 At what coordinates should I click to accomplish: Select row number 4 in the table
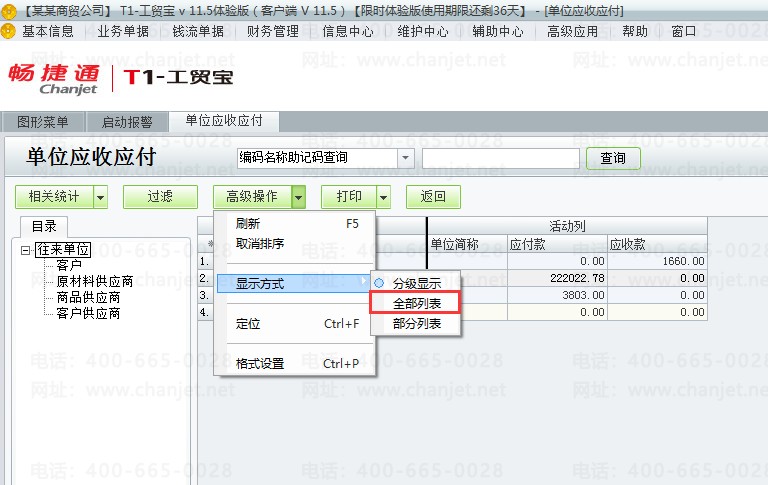pos(205,312)
